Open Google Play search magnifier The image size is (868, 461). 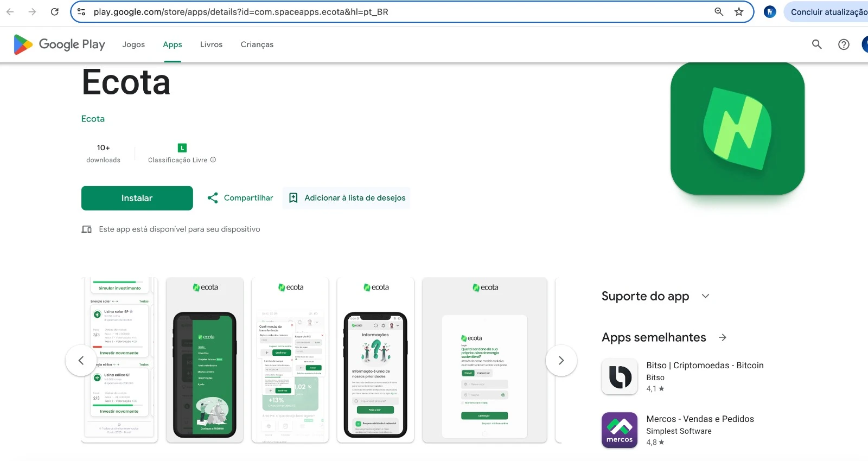click(x=817, y=44)
